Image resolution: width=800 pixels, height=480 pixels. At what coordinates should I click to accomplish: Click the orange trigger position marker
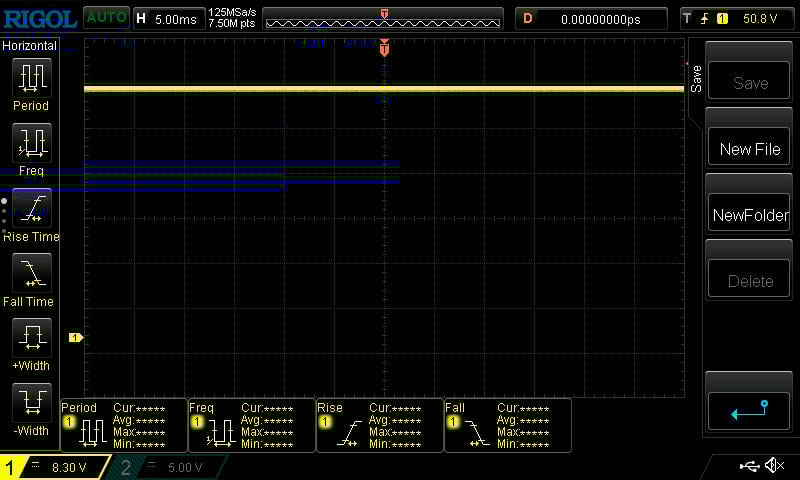384,47
